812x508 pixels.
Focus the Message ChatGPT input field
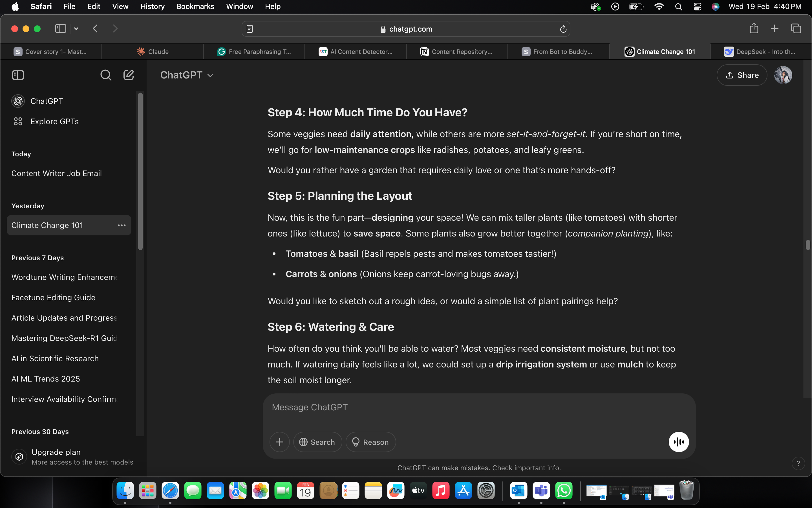coord(479,407)
